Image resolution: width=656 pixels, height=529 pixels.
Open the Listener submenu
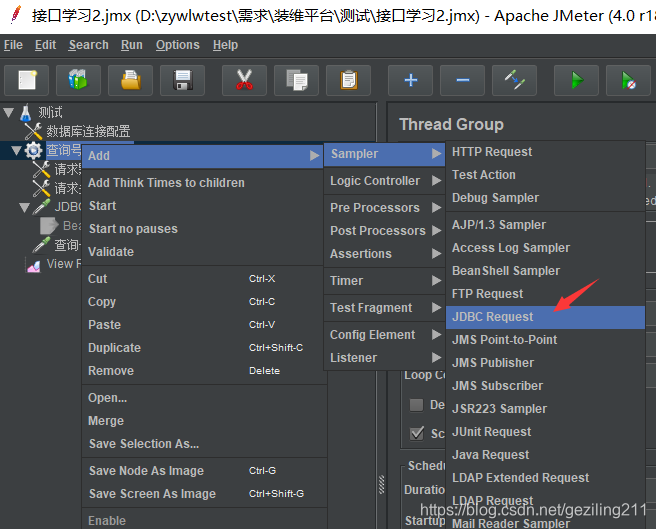[384, 358]
